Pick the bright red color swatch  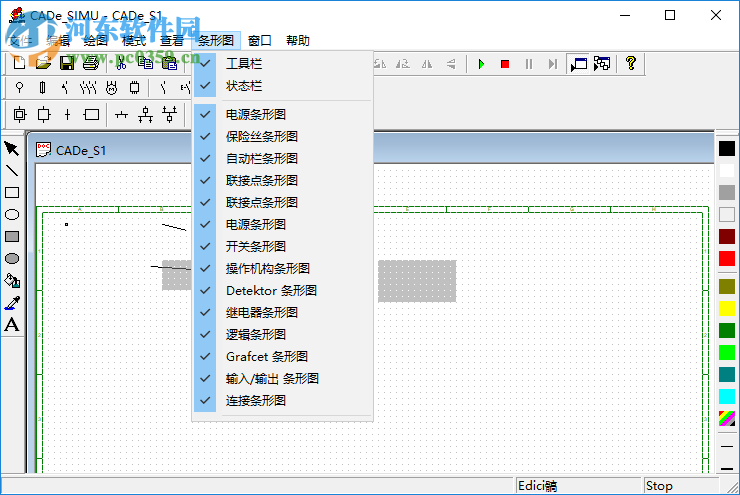[x=727, y=259]
